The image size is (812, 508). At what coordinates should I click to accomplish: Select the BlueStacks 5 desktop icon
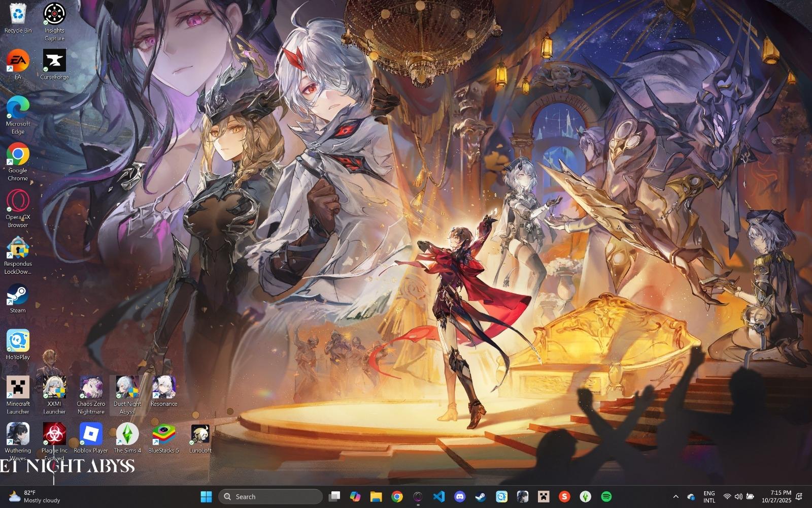tap(163, 437)
